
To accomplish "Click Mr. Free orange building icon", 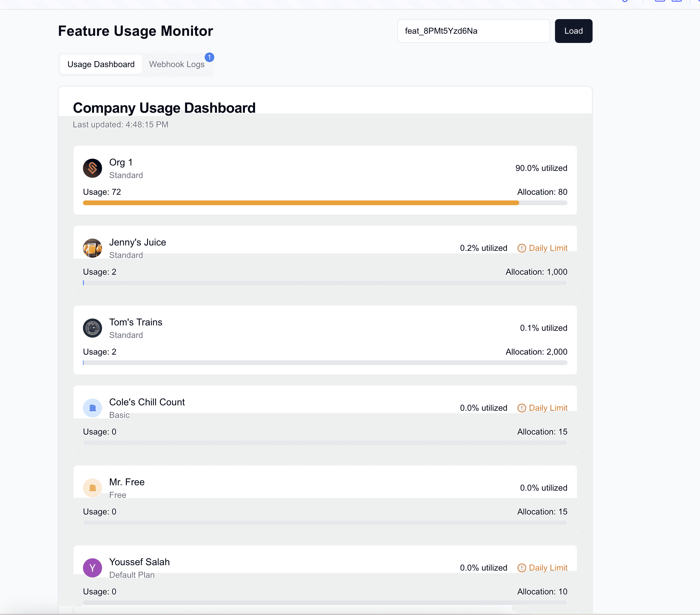I will tap(92, 488).
